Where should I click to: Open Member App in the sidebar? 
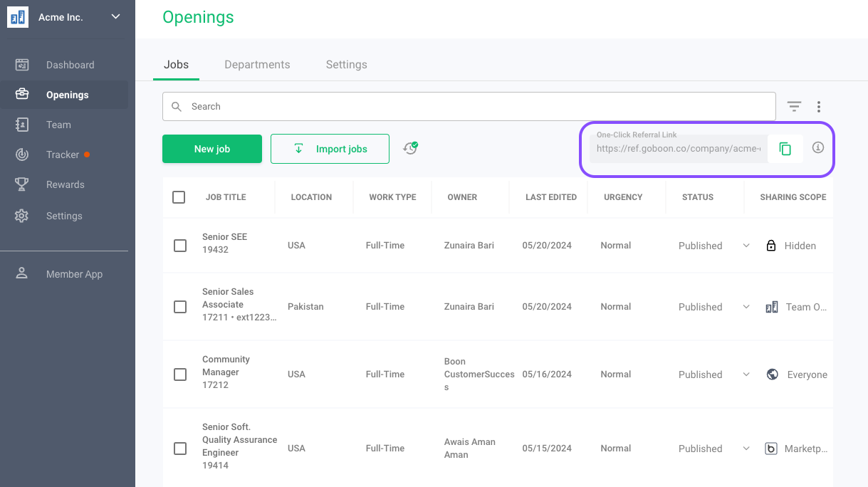[x=74, y=274]
